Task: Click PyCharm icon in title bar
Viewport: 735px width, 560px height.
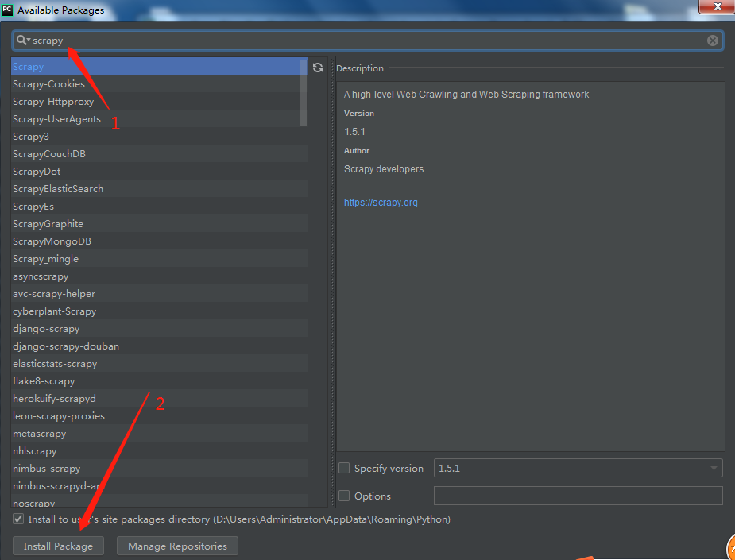Action: (x=7, y=10)
